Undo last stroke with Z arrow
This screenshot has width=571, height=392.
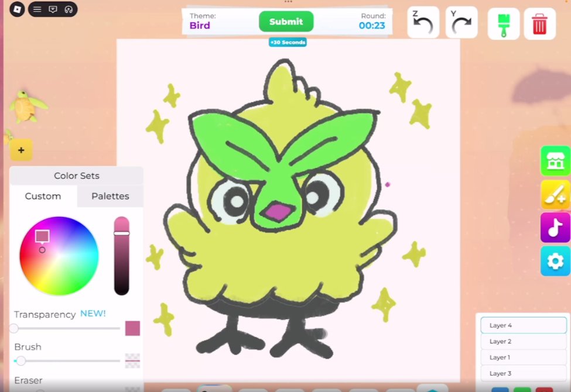(x=423, y=23)
